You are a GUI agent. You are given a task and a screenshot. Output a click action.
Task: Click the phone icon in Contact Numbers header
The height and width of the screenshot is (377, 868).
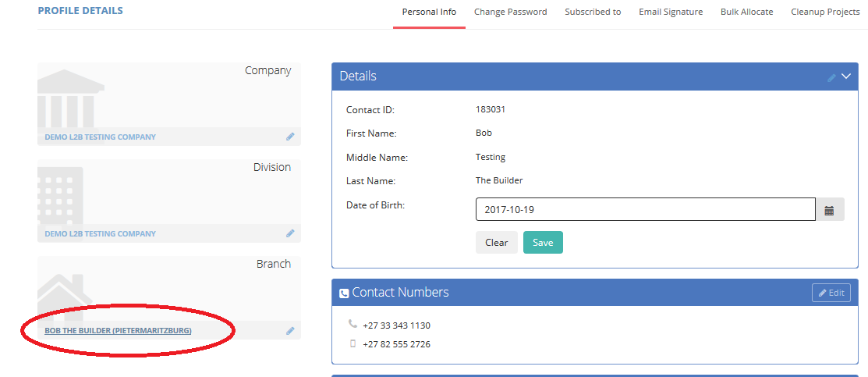click(x=344, y=293)
